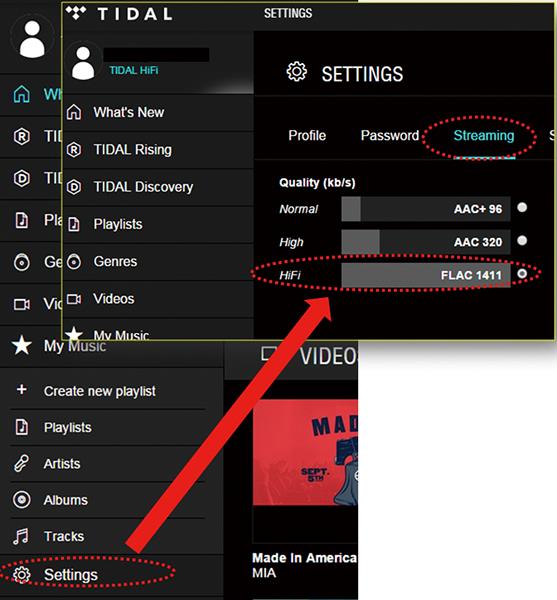Click the profile avatar in overlay panel
557x600 pixels.
coord(83,63)
